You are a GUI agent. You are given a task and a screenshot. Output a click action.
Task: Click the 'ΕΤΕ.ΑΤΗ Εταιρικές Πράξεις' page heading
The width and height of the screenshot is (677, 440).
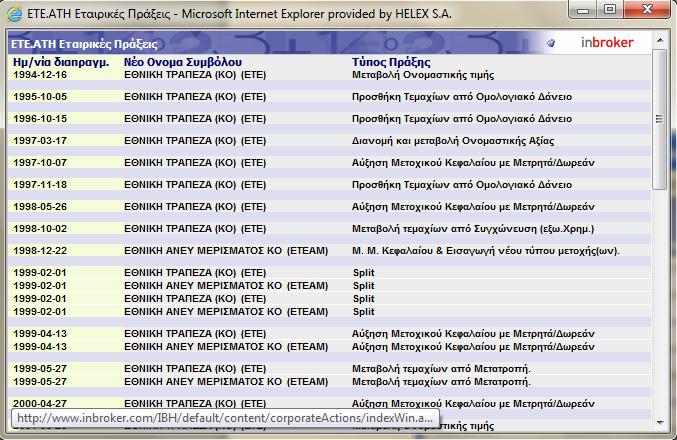click(x=84, y=44)
